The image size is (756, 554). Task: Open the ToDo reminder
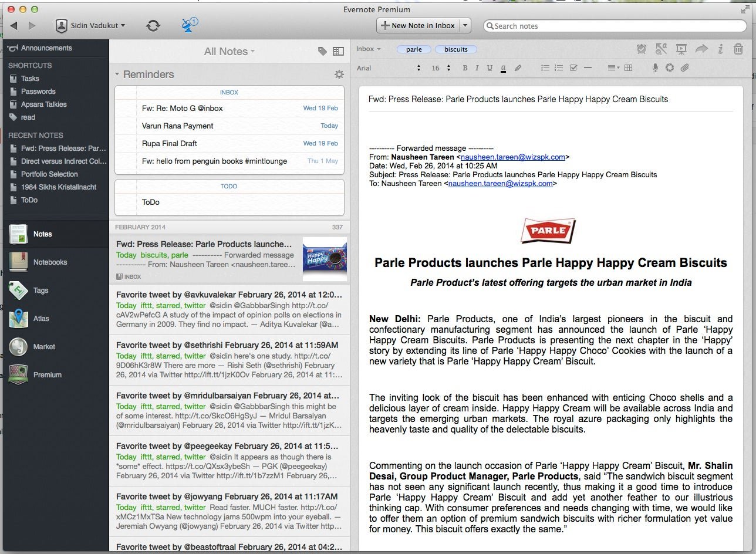(x=229, y=202)
